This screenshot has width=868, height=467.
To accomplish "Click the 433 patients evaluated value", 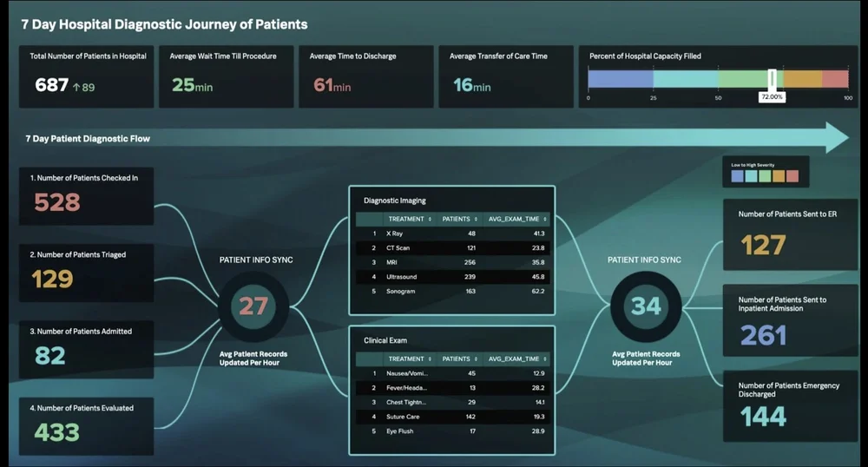I will pyautogui.click(x=56, y=432).
